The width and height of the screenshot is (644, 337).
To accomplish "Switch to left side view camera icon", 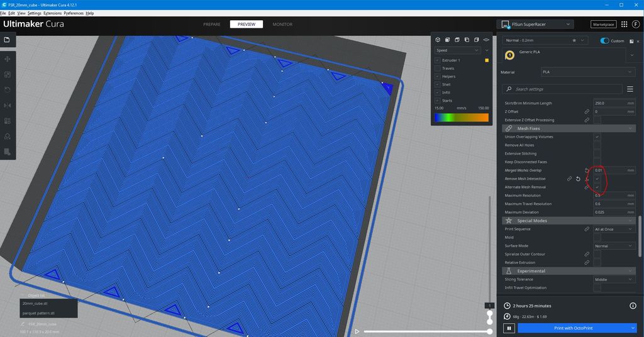I will pyautogui.click(x=467, y=40).
